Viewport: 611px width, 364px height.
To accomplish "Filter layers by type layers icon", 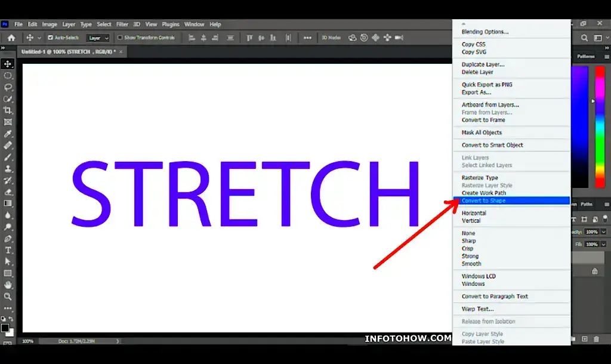I will 575,220.
